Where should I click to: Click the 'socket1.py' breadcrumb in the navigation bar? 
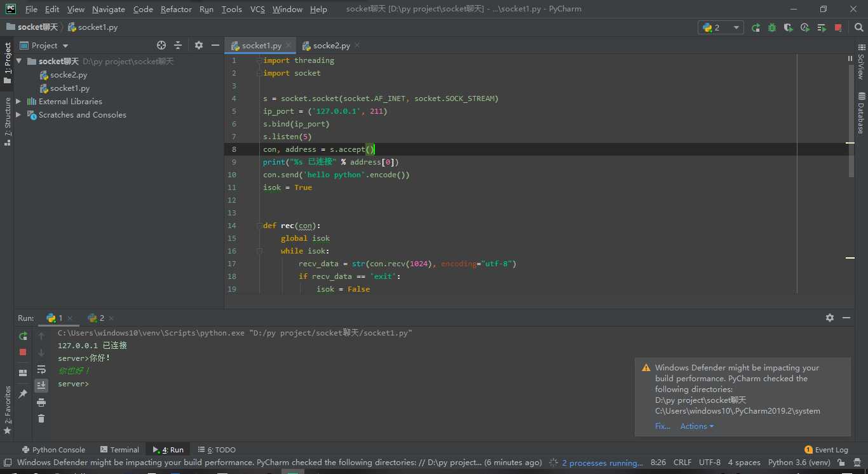(x=93, y=27)
